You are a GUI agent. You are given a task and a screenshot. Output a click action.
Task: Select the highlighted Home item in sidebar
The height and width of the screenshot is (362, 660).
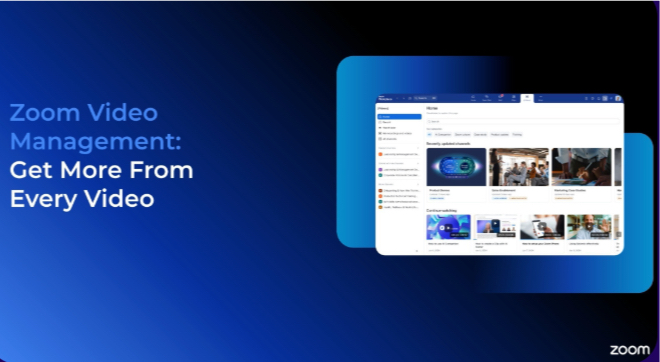coord(399,117)
